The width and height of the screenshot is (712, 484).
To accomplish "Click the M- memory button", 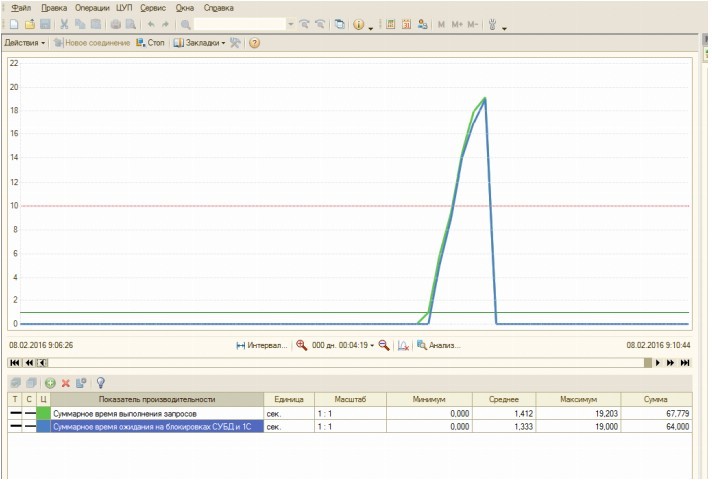I will (x=472, y=25).
